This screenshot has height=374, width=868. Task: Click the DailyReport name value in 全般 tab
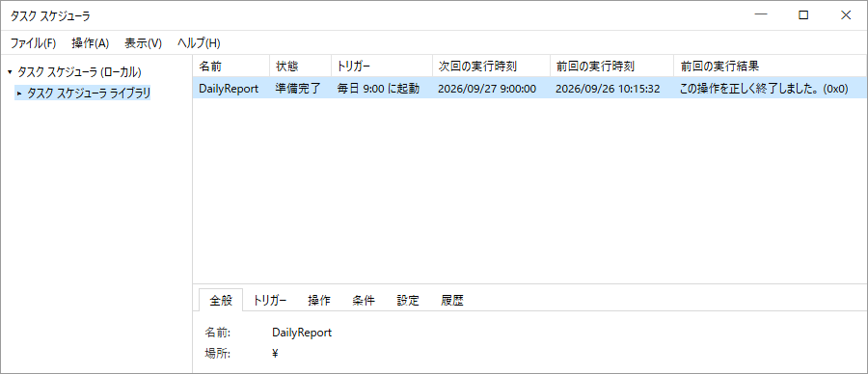302,334
